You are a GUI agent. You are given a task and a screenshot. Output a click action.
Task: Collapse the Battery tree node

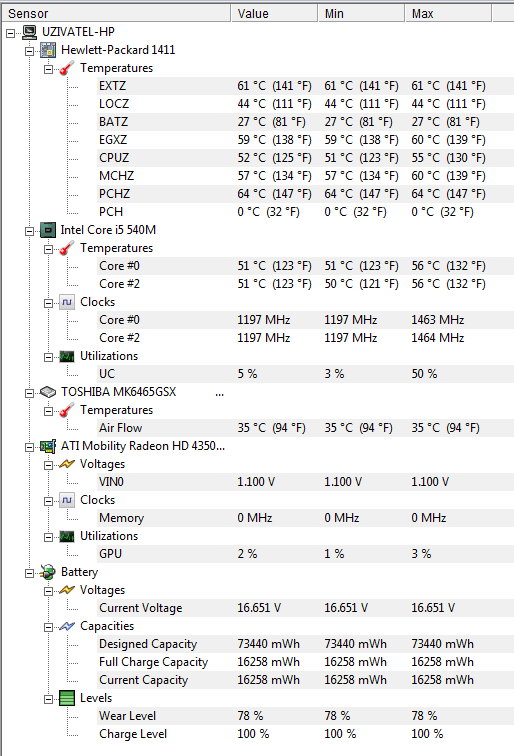pos(29,573)
